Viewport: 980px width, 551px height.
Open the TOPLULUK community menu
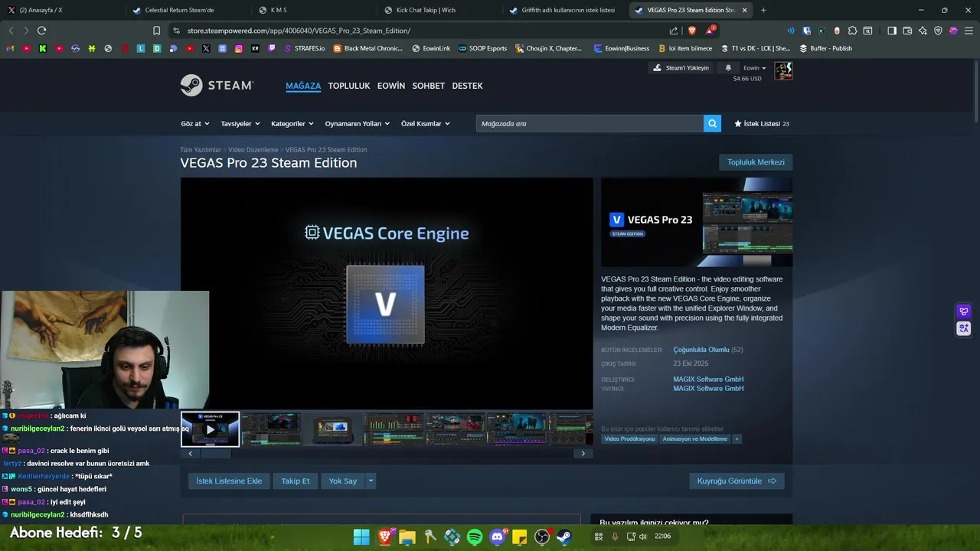point(349,86)
